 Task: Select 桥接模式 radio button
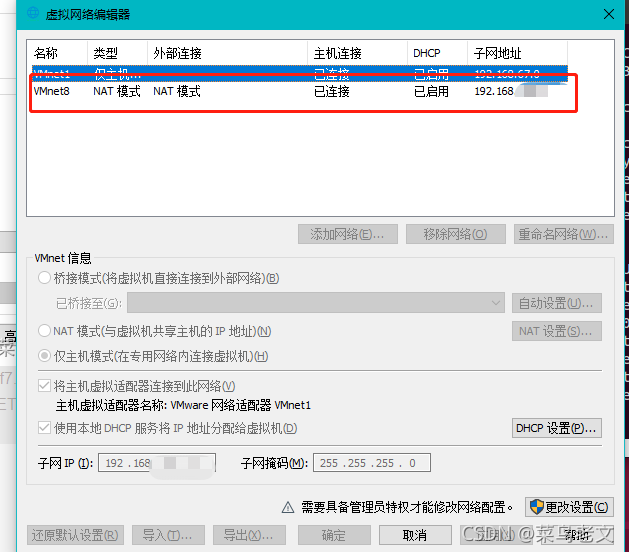(x=44, y=278)
